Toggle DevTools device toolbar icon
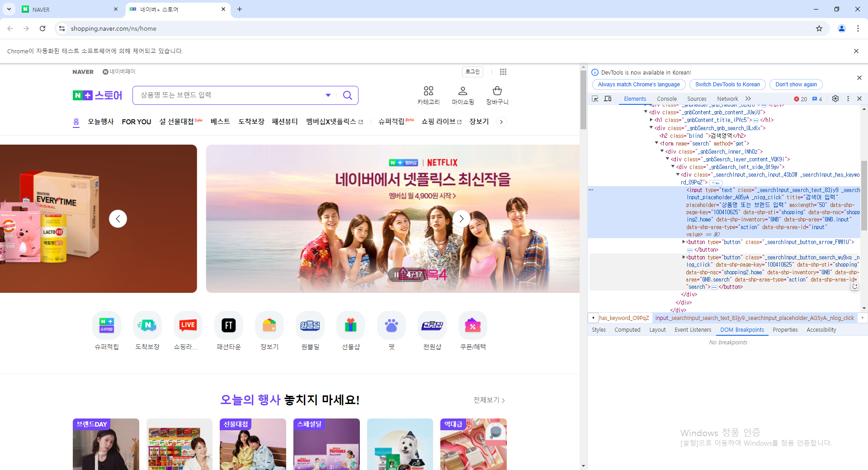868x470 pixels. click(608, 99)
